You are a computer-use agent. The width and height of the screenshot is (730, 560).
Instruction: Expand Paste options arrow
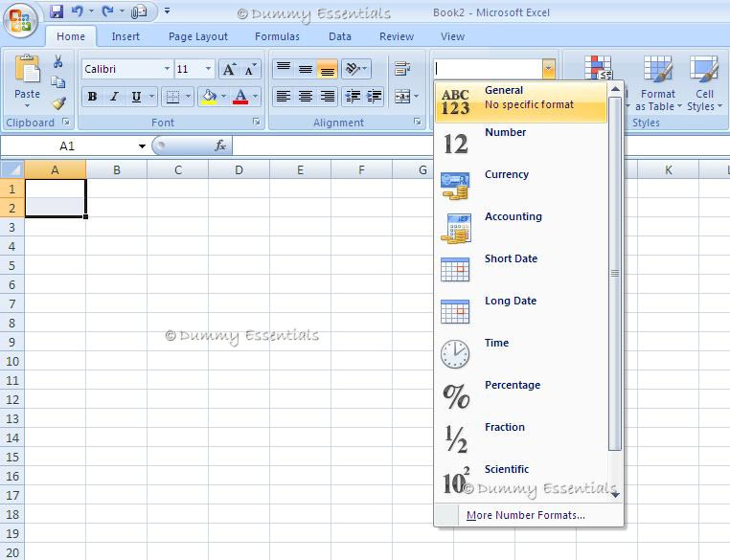[x=27, y=106]
